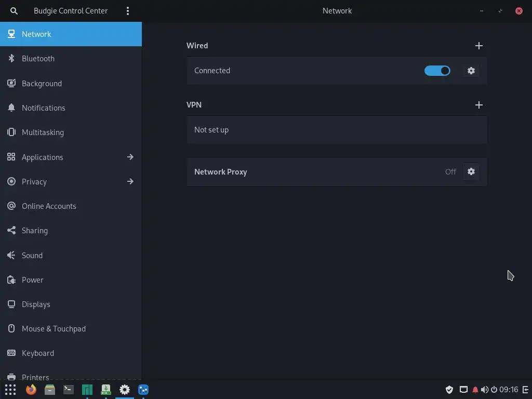The width and height of the screenshot is (532, 399).
Task: Select Network in the sidebar
Action: (x=71, y=34)
